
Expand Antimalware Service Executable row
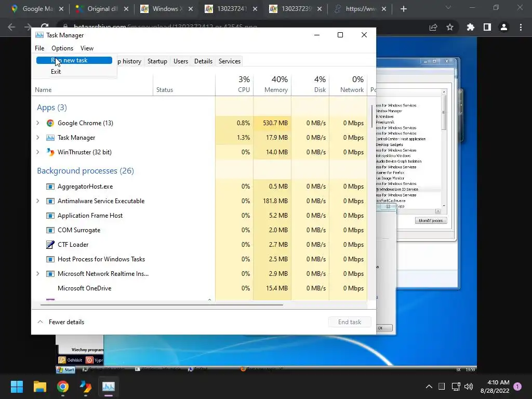click(x=37, y=201)
